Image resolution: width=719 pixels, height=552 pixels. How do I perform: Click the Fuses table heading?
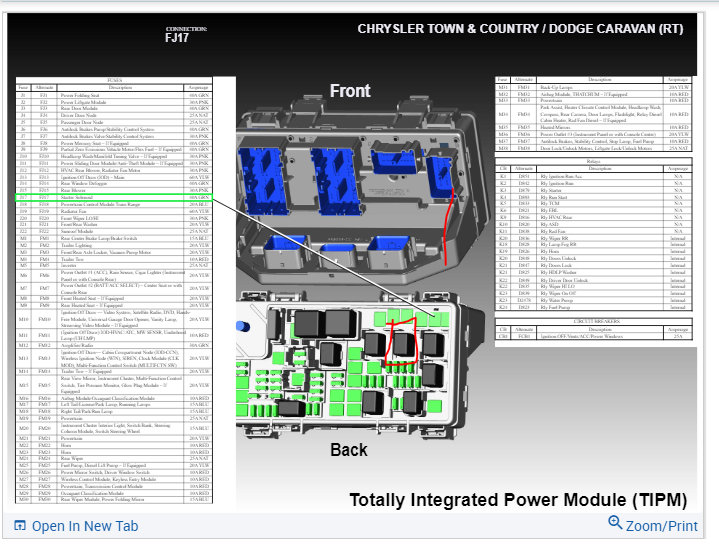pyautogui.click(x=114, y=80)
